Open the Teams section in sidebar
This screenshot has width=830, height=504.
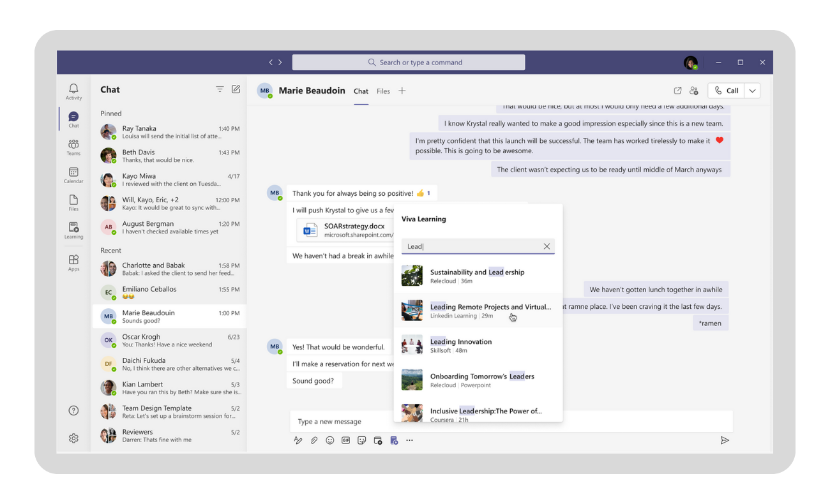click(73, 147)
